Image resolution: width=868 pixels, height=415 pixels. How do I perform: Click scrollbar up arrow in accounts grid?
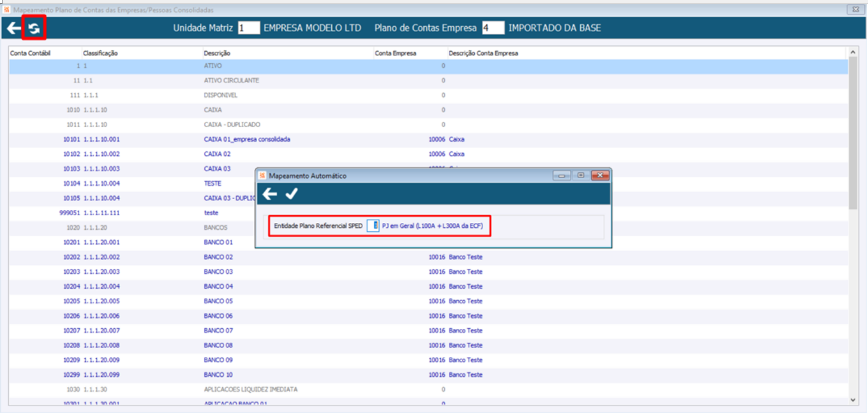[853, 52]
